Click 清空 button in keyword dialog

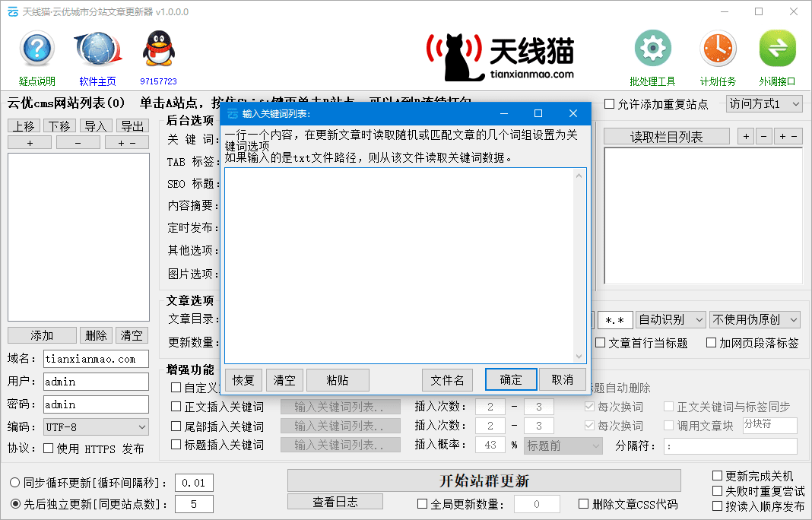coord(284,380)
